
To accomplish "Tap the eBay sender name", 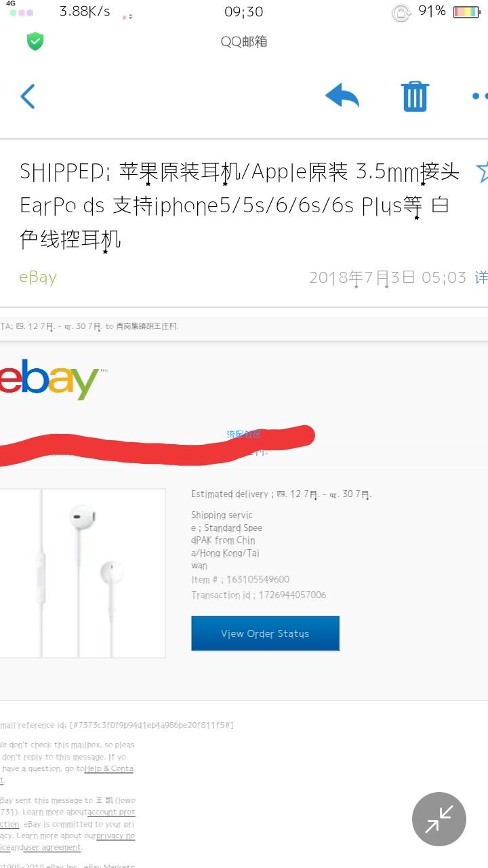I will [38, 277].
